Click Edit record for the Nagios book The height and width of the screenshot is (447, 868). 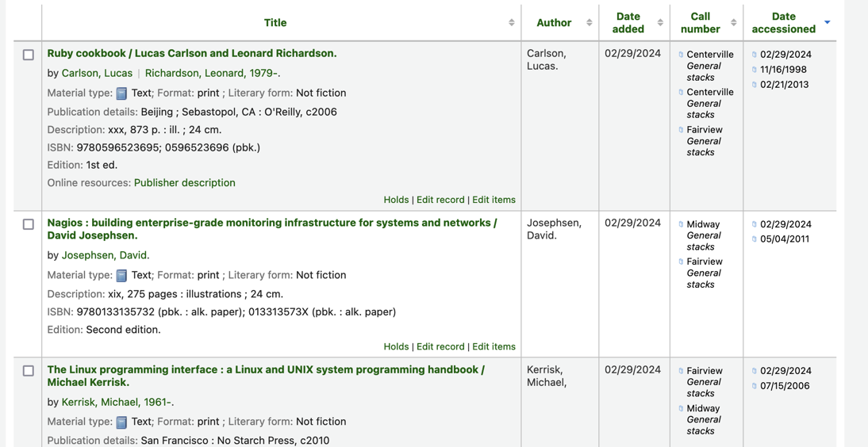coord(440,346)
